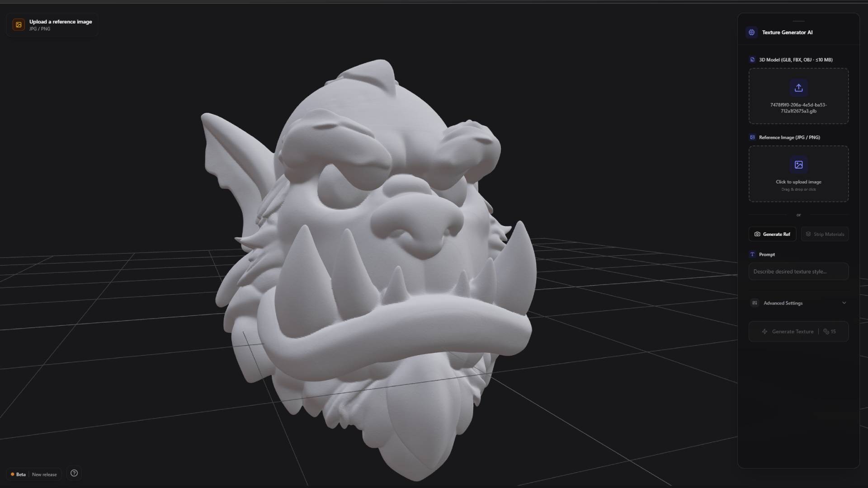Click the Generate Ref button

772,234
